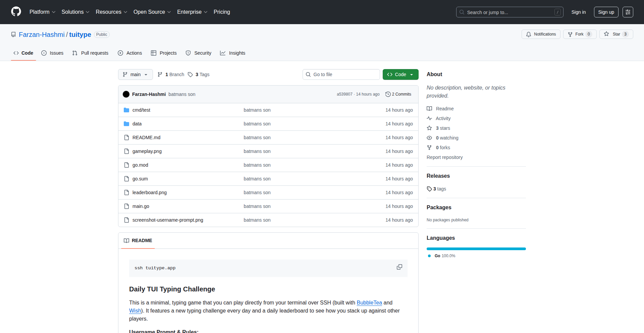Viewport: 644px width, 333px height.
Task: Open the Pull requests tab
Action: coord(90,53)
